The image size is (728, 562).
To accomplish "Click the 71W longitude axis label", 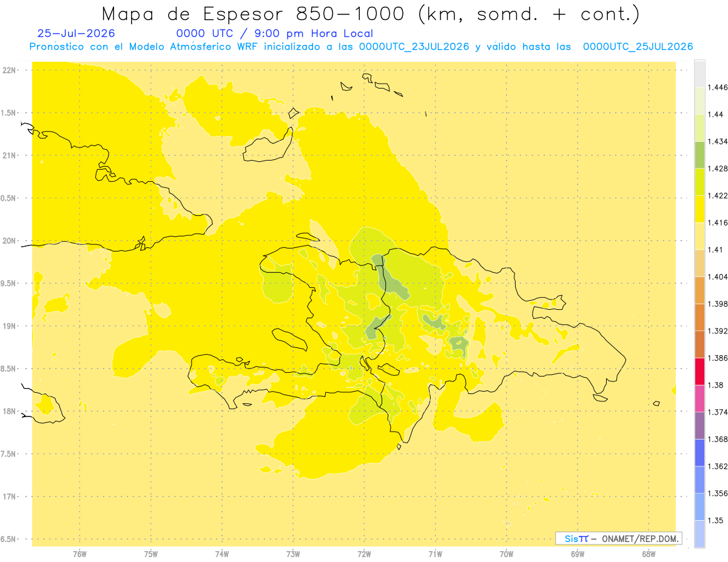I will coord(435,554).
